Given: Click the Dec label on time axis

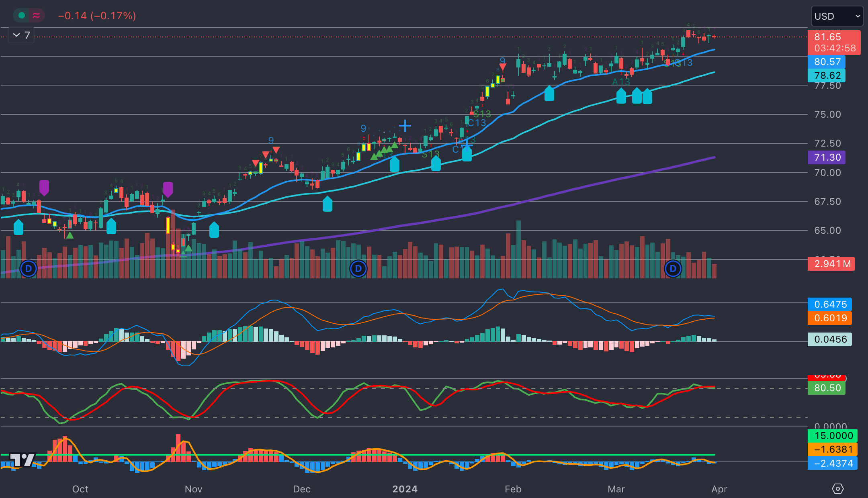Looking at the screenshot, I should pos(302,489).
